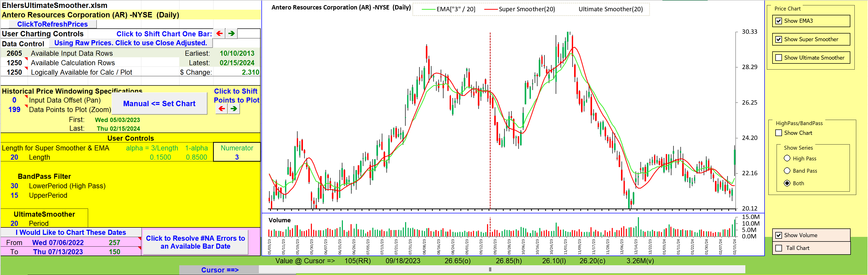
Task: Click the From bar number 257
Action: tap(114, 242)
